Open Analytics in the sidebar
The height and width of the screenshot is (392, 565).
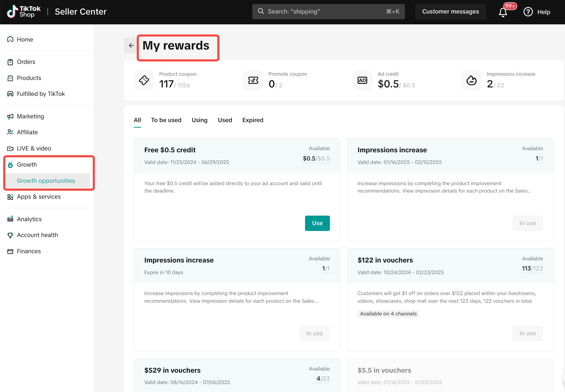[29, 219]
